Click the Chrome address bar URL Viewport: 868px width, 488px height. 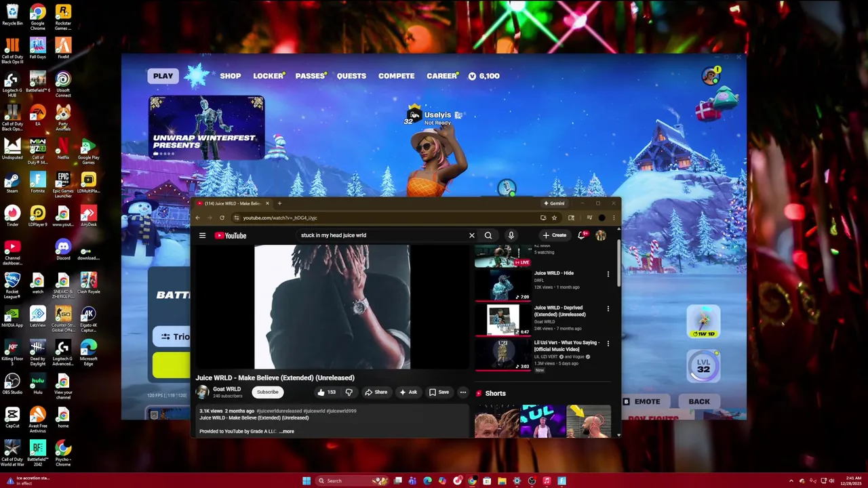tap(280, 218)
